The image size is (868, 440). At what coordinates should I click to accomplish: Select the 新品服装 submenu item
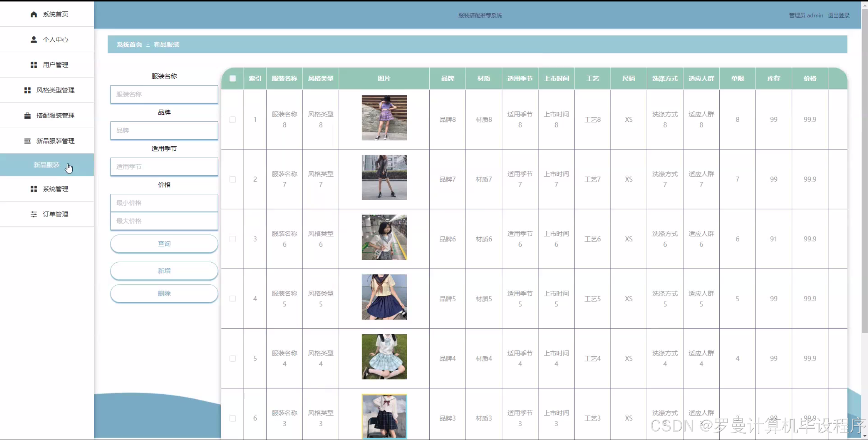pyautogui.click(x=46, y=165)
